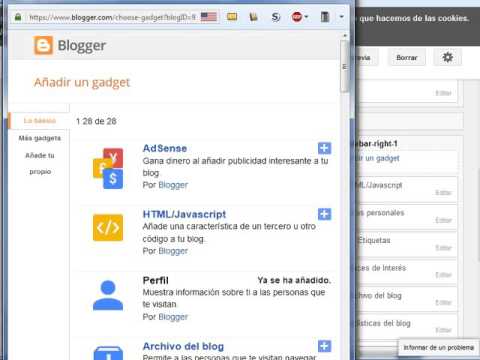Click Editar for the Etiquetas gadget in layout
Screen dimensions: 480x360
coord(443,248)
